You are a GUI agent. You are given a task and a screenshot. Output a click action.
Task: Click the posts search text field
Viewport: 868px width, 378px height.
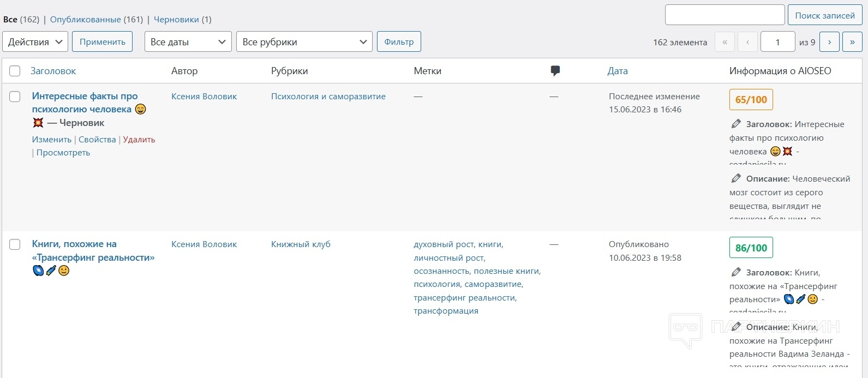pyautogui.click(x=725, y=15)
